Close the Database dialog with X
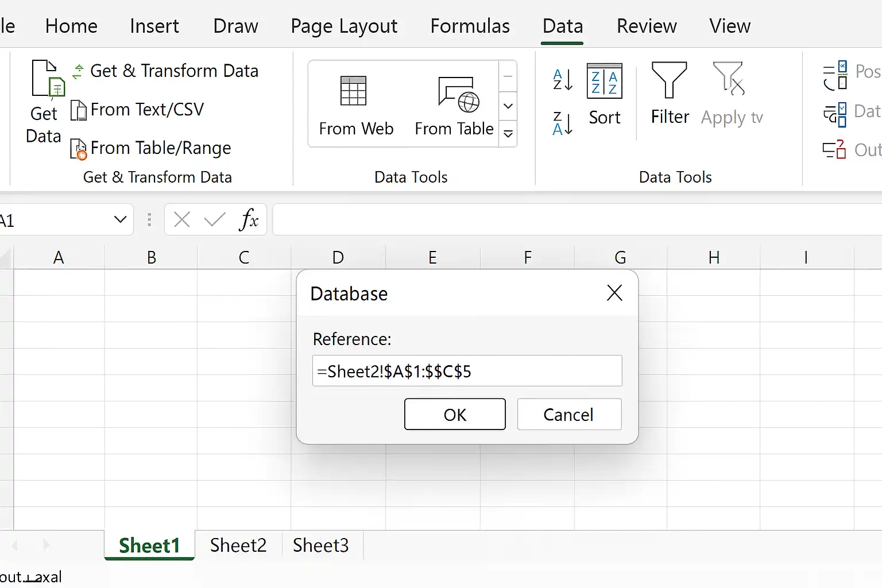Screen dimensions: 882x588 tap(614, 293)
